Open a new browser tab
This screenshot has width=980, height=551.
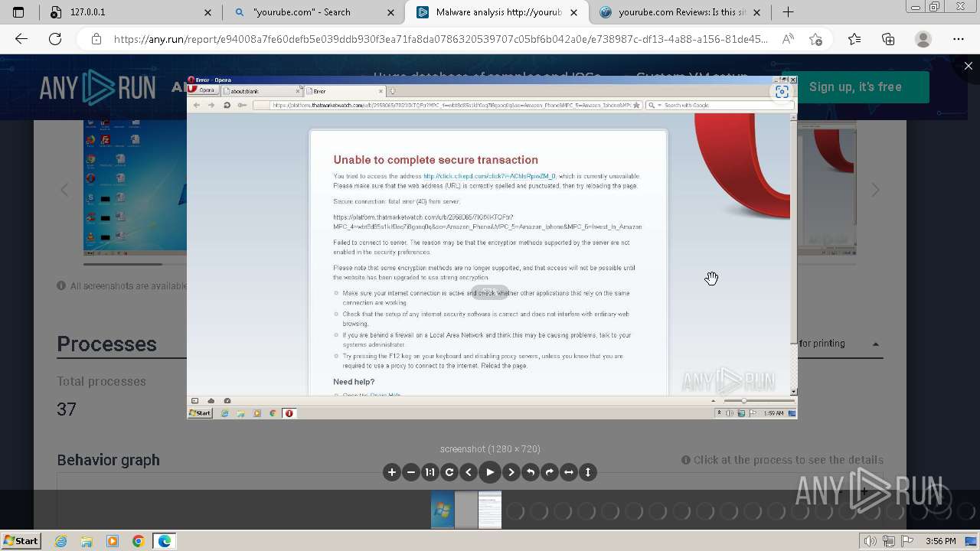click(x=788, y=12)
